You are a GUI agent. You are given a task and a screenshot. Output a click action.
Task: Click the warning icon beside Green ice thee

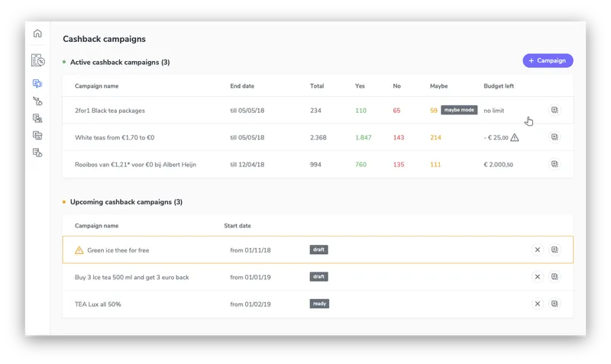point(79,250)
